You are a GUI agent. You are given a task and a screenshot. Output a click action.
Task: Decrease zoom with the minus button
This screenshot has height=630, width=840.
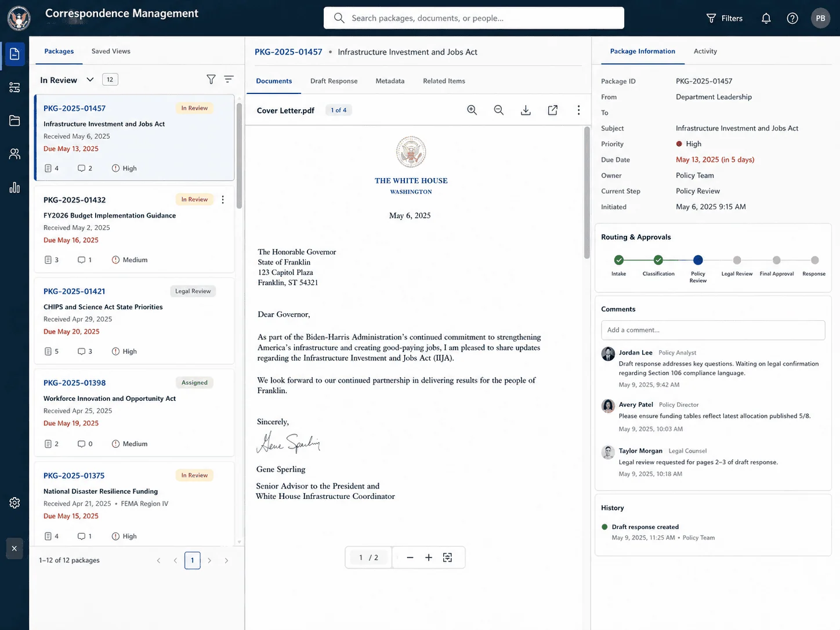(410, 557)
